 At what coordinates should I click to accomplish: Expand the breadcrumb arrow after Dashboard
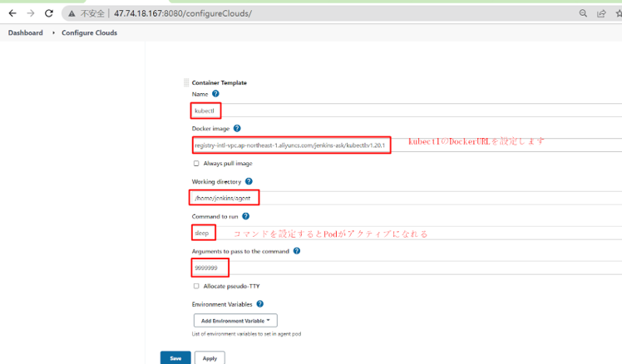coord(53,33)
